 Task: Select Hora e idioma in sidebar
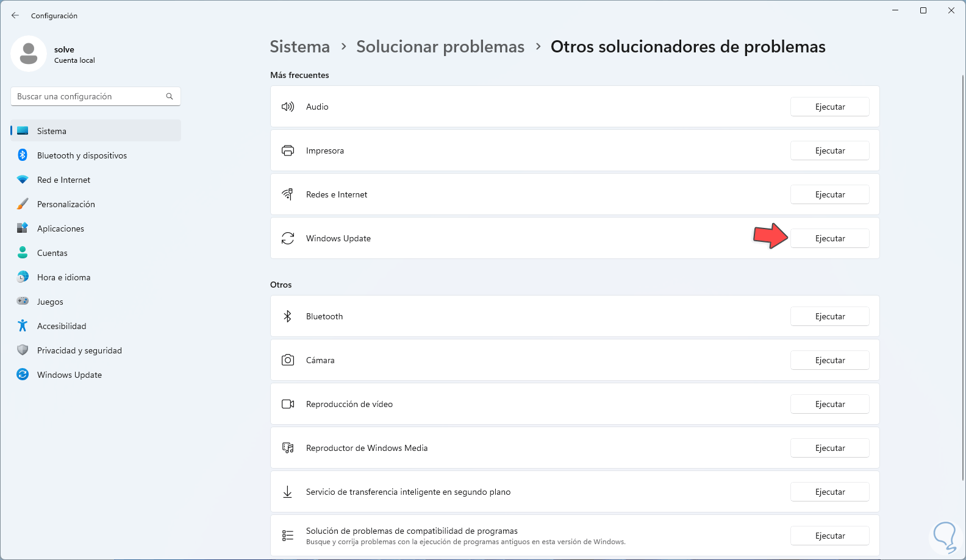tap(63, 277)
